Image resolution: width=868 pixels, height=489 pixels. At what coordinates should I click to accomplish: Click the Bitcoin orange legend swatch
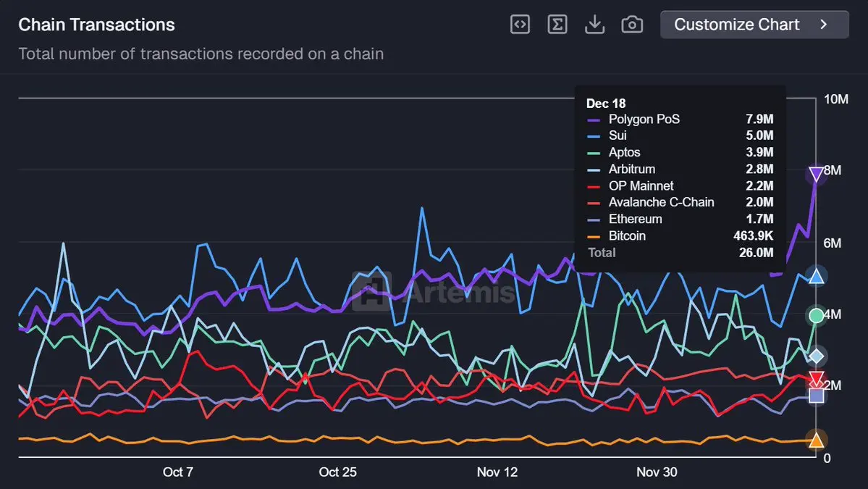pyautogui.click(x=594, y=236)
